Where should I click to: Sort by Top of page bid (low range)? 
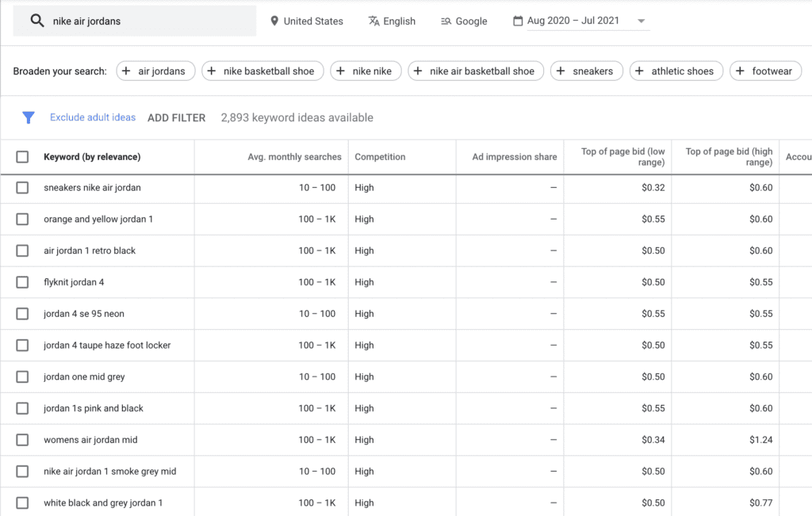622,157
